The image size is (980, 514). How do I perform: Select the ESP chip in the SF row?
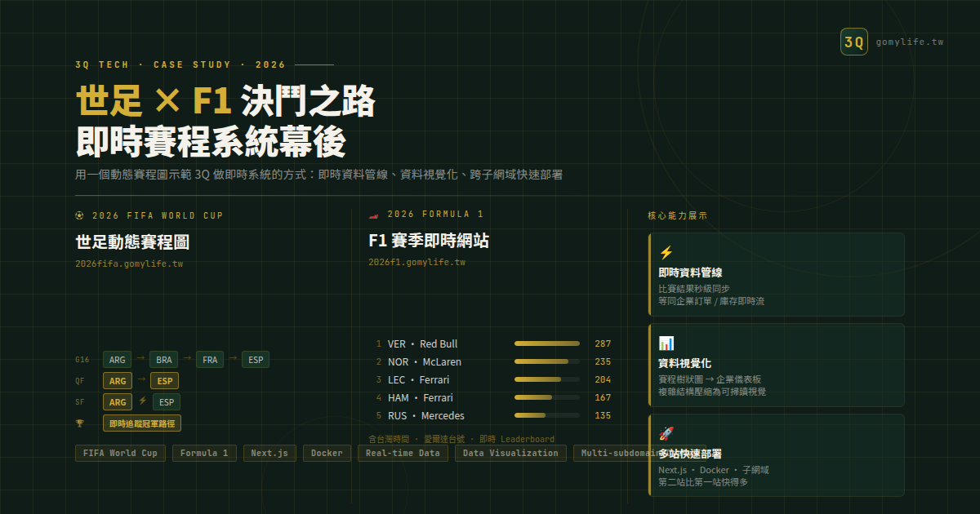(x=166, y=402)
